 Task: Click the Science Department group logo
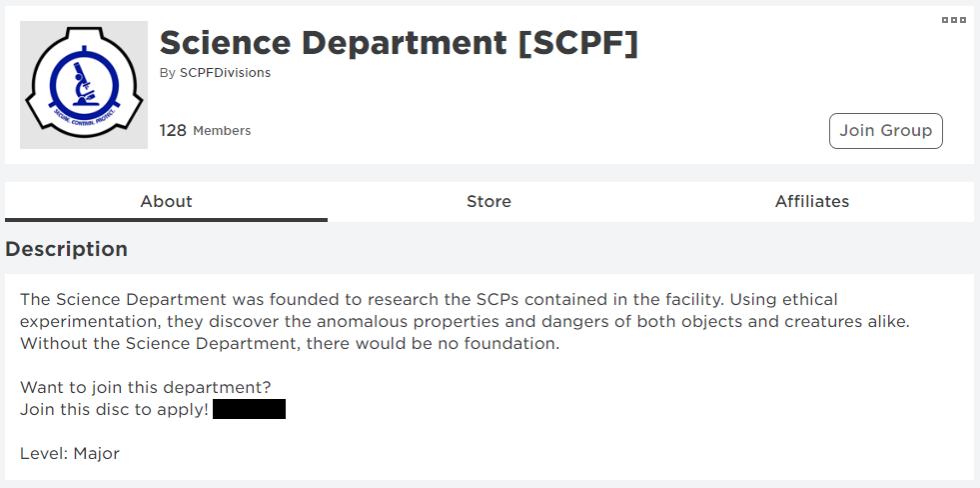point(84,85)
